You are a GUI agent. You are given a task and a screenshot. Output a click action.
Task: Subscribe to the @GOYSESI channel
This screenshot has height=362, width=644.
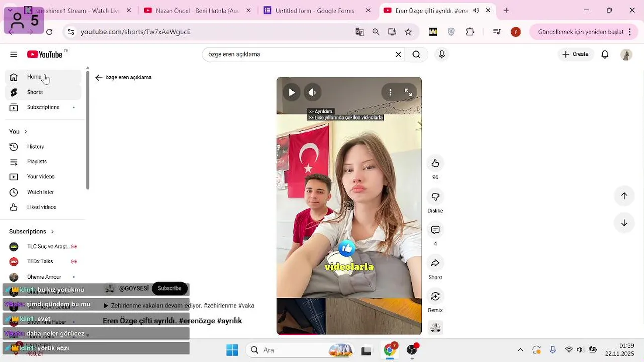point(169,288)
